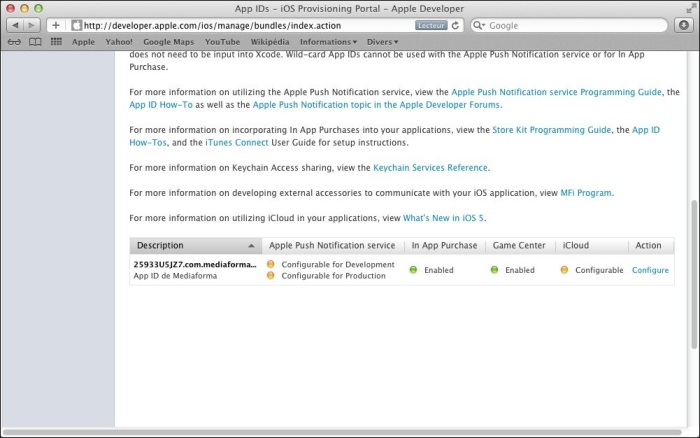This screenshot has height=438, width=700.
Task: Show all bookmarks with the book icon
Action: point(35,42)
